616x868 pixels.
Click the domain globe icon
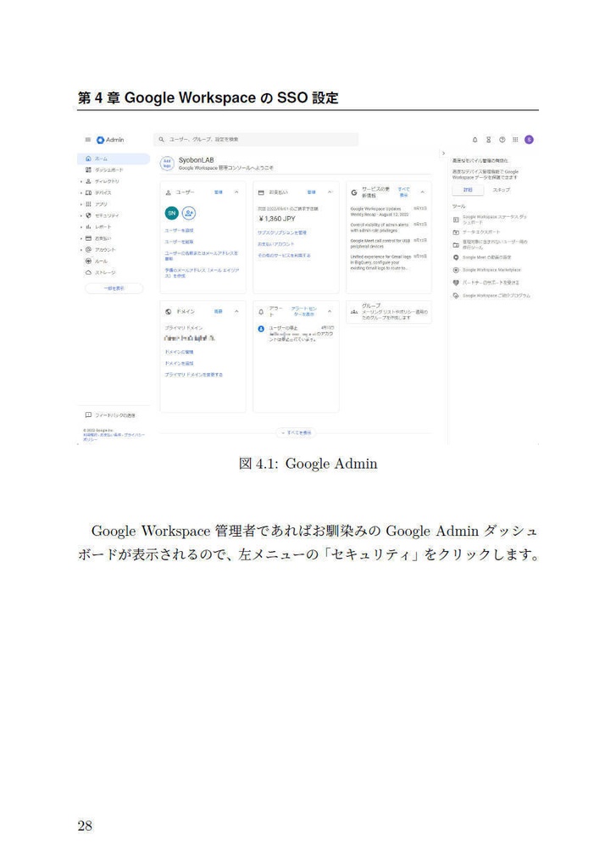[169, 312]
